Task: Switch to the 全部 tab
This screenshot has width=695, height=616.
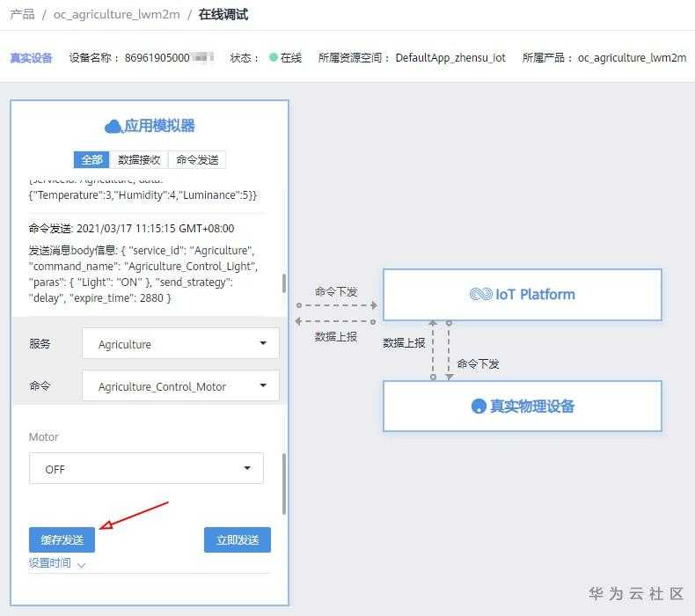Action: pos(91,159)
